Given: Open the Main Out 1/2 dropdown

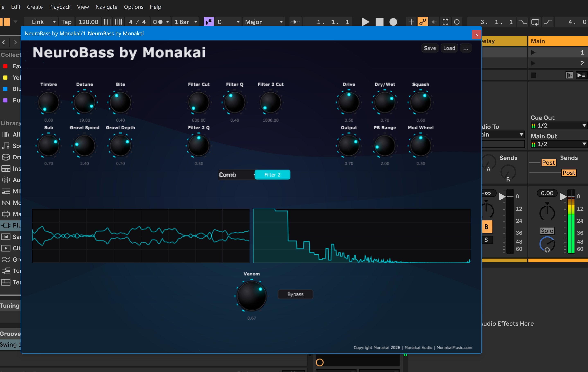Looking at the screenshot, I should (x=559, y=144).
